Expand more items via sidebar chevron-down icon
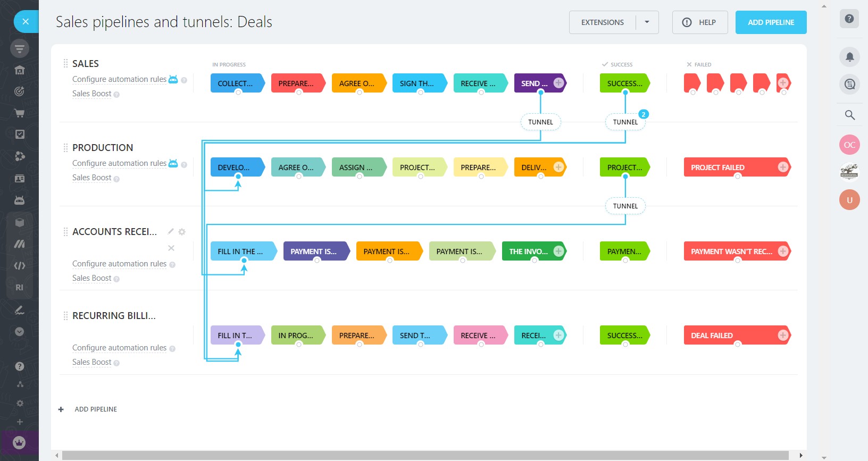Viewport: 868px width, 461px height. (19, 331)
